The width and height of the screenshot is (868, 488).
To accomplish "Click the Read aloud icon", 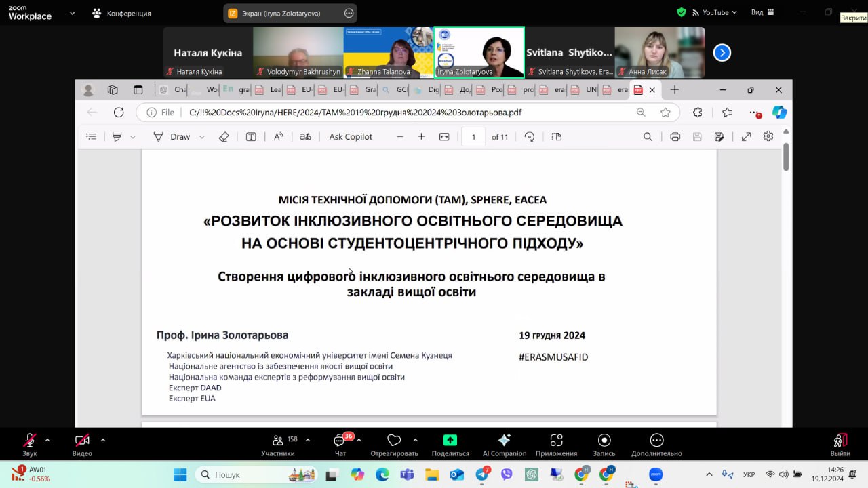I will (279, 137).
